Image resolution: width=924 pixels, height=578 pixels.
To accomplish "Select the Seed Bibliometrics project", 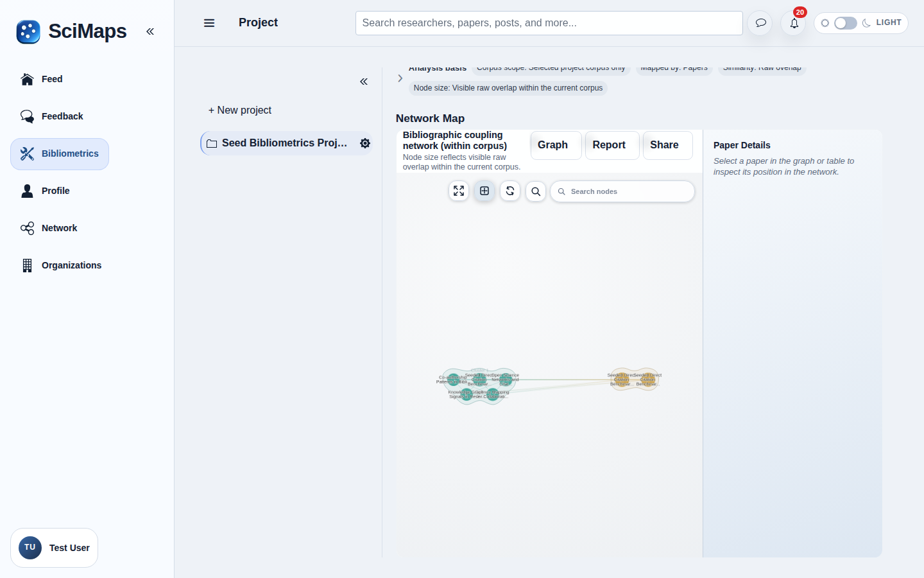I will [286, 143].
